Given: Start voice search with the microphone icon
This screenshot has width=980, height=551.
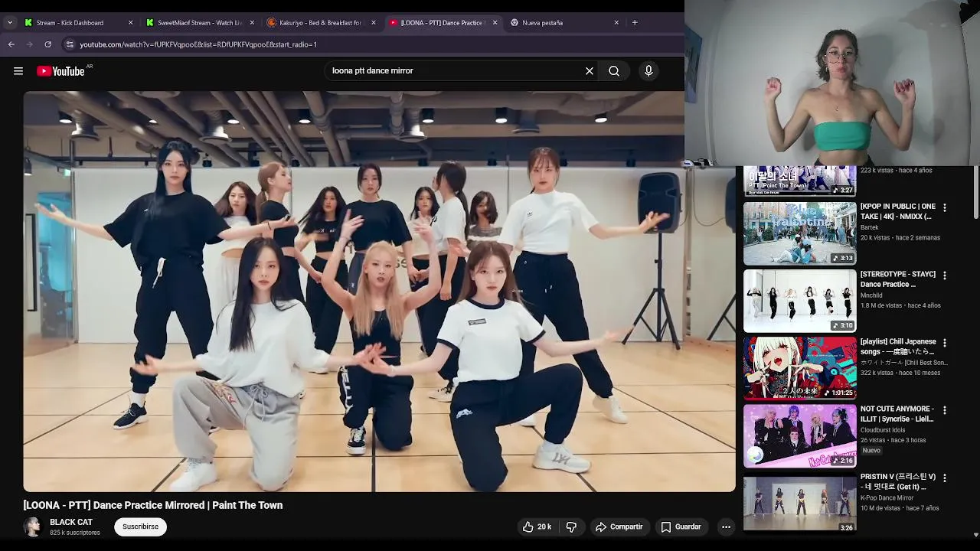Looking at the screenshot, I should (x=648, y=71).
